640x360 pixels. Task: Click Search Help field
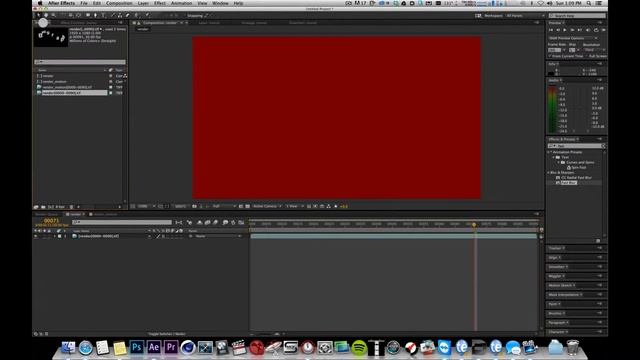pyautogui.click(x=578, y=16)
